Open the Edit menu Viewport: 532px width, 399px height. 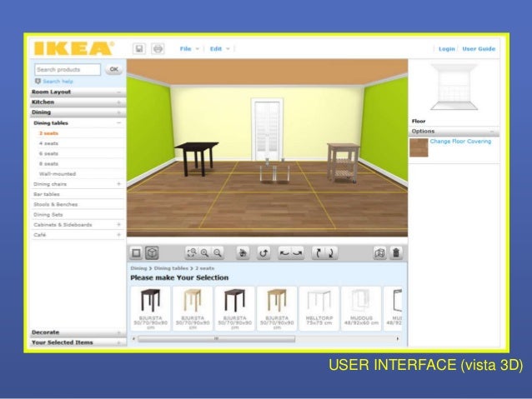219,49
